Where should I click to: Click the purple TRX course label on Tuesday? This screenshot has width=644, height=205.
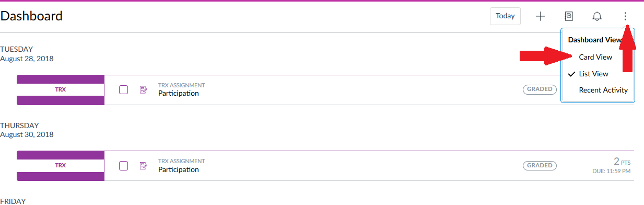point(61,89)
